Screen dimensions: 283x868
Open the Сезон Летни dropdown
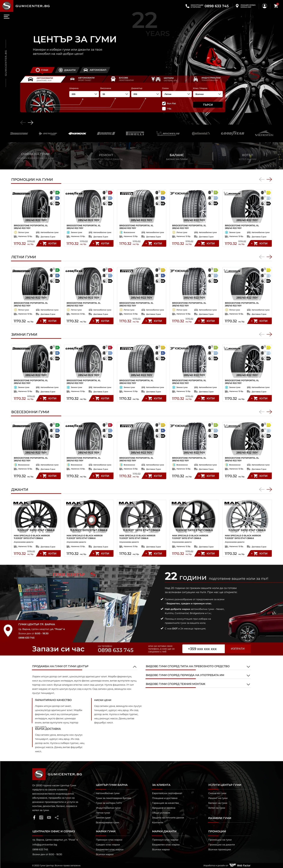[177, 94]
